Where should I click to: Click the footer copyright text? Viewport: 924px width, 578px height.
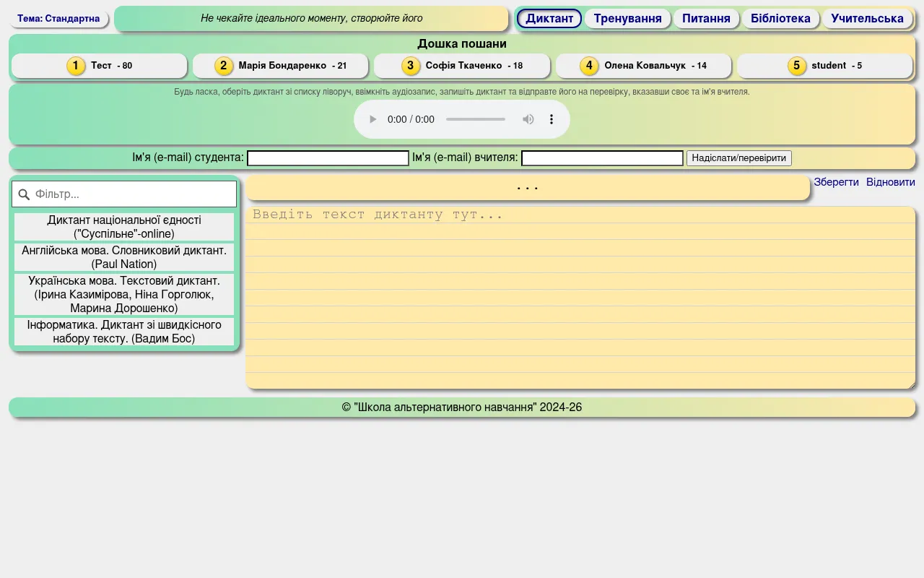pyautogui.click(x=462, y=407)
